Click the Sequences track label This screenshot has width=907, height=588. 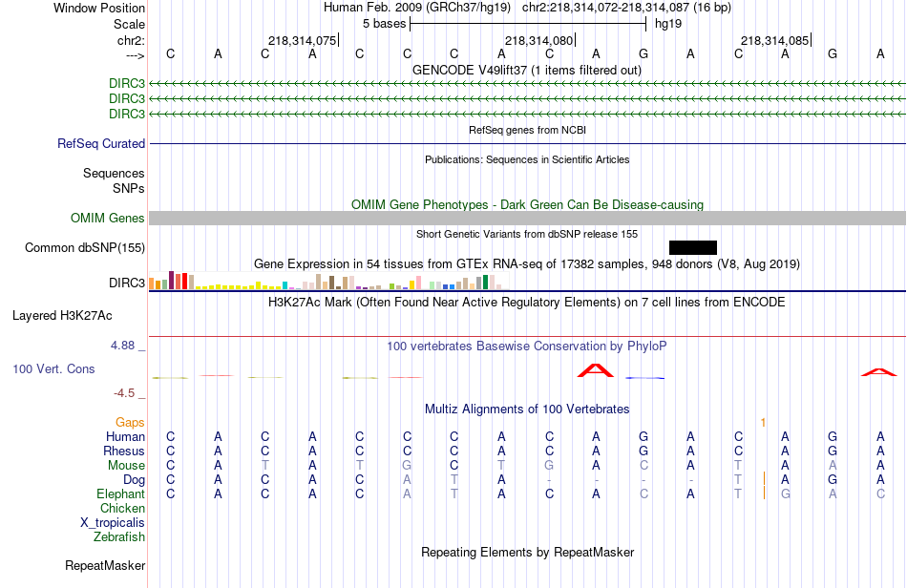(x=114, y=173)
